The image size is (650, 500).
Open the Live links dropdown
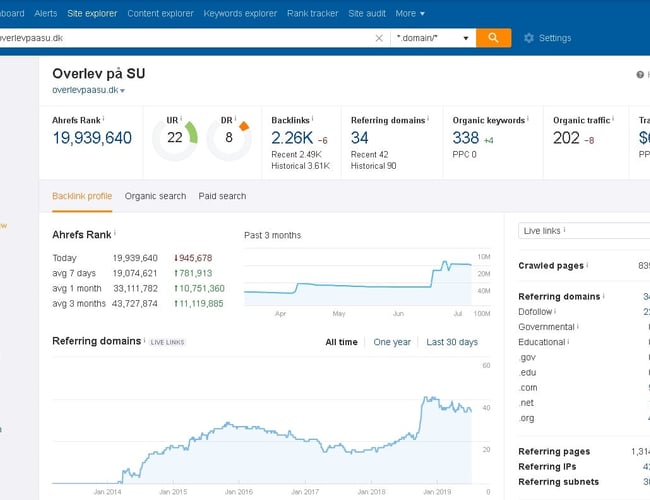click(584, 231)
